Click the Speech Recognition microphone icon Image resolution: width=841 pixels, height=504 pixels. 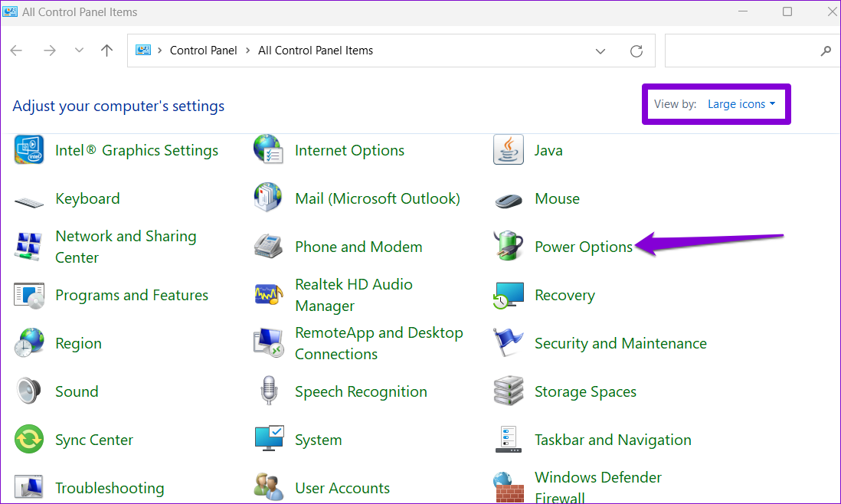pyautogui.click(x=269, y=391)
